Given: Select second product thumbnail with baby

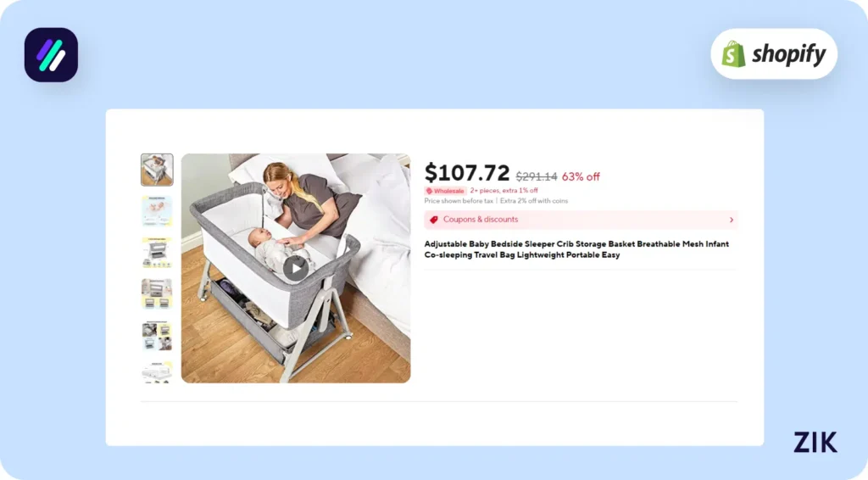Looking at the screenshot, I should click(x=157, y=211).
